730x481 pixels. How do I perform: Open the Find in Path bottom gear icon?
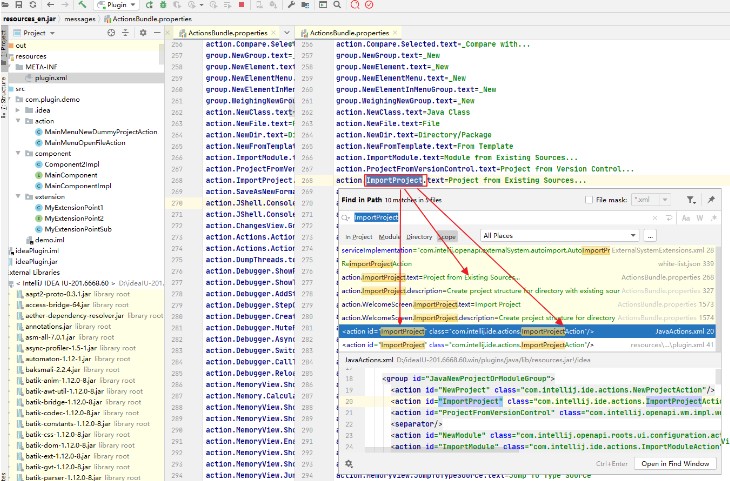[349, 464]
